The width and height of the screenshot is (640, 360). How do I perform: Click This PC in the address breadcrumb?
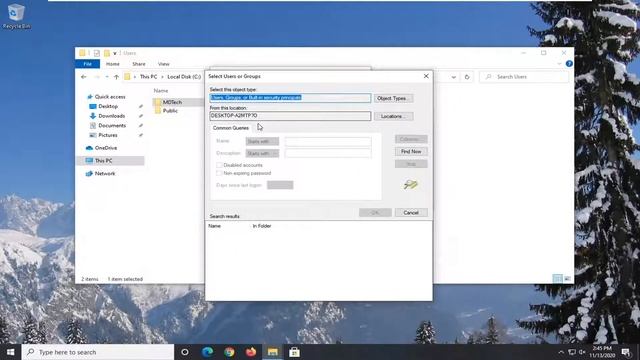[148, 77]
